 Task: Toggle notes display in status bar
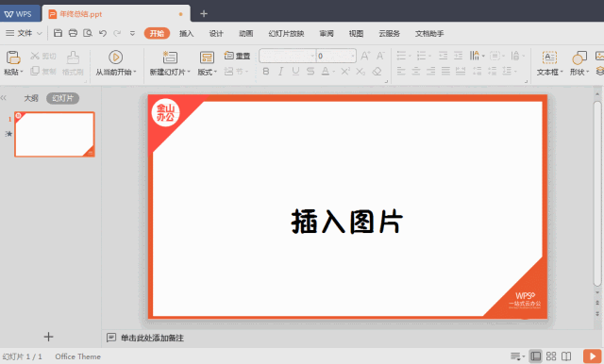click(517, 356)
